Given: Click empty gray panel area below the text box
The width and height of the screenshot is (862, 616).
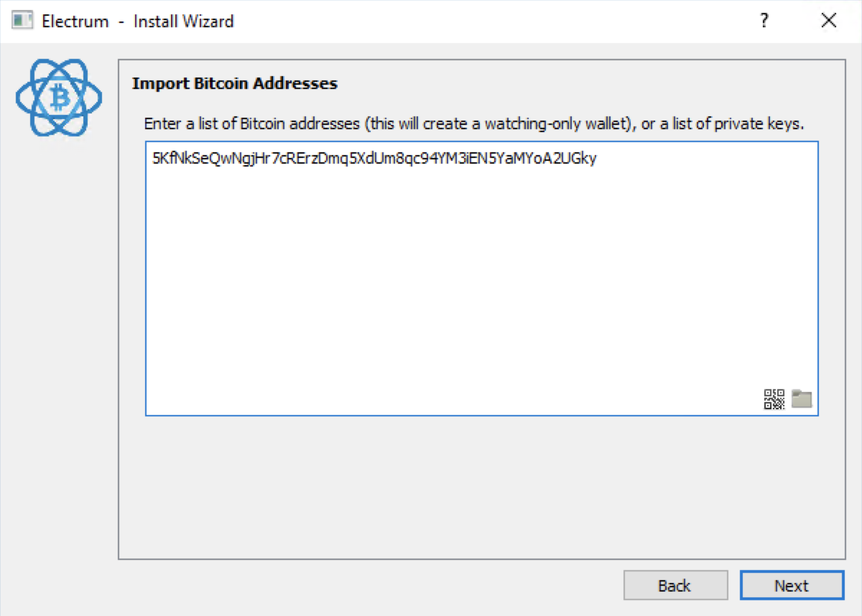Looking at the screenshot, I should [x=481, y=488].
